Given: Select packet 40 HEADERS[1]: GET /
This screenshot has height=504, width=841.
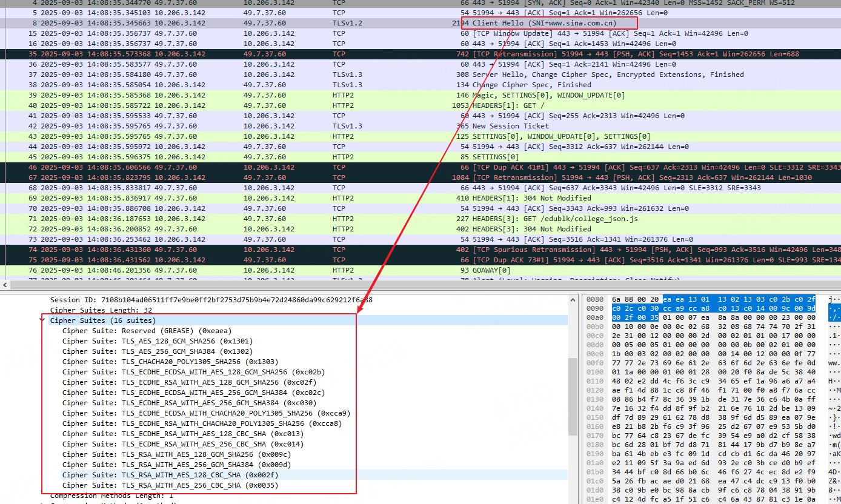Looking at the screenshot, I should click(x=420, y=105).
